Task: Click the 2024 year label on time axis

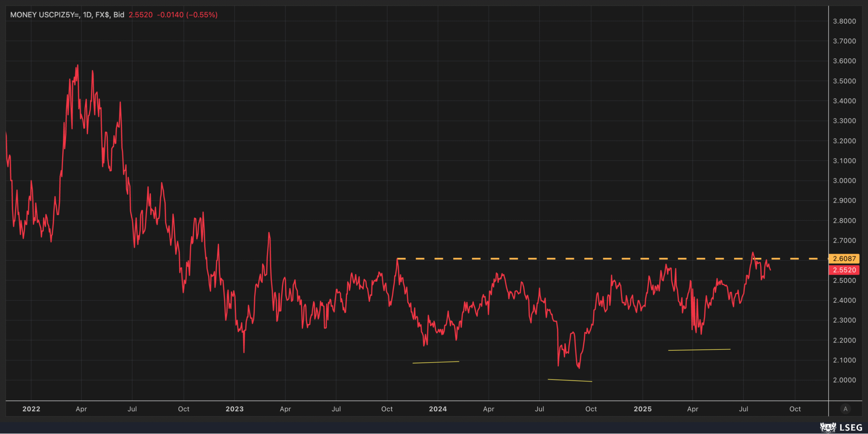Action: click(438, 409)
